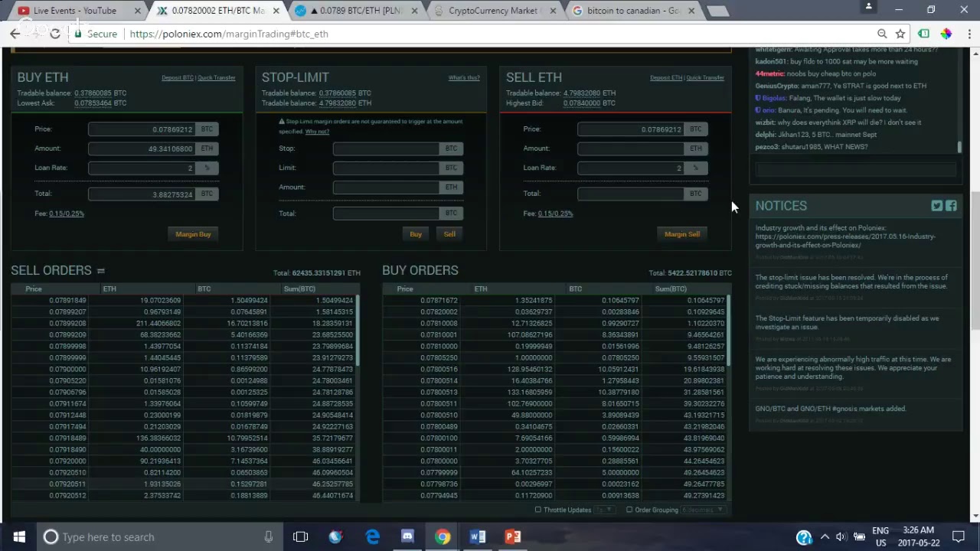The image size is (980, 551).
Task: Open Microsoft Word from the taskbar
Action: (x=478, y=537)
